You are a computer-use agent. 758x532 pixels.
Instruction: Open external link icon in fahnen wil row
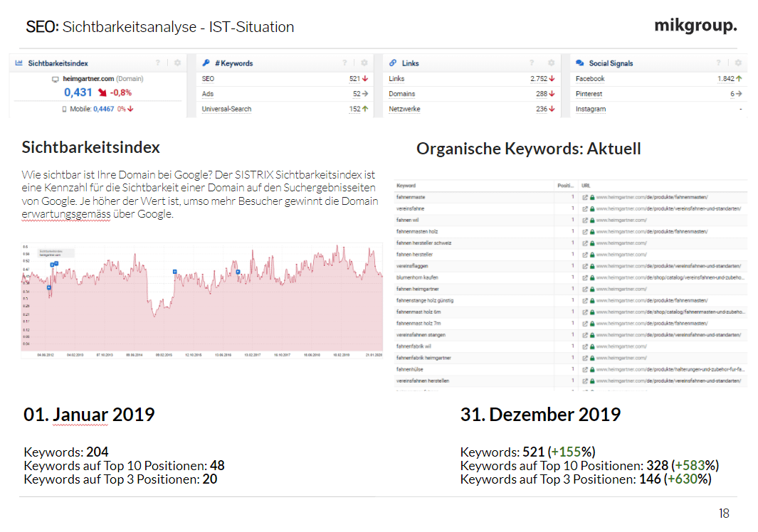coord(585,220)
